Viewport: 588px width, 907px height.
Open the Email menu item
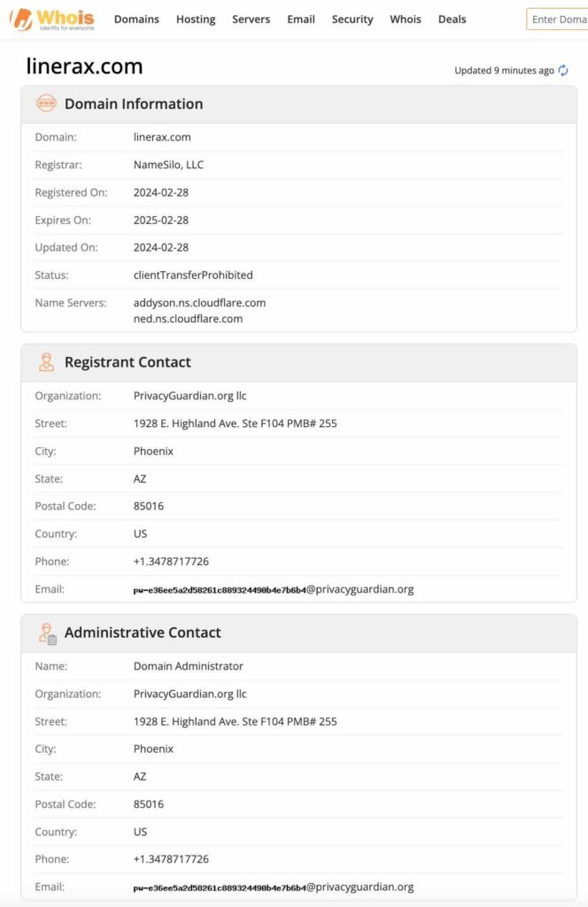pos(300,19)
